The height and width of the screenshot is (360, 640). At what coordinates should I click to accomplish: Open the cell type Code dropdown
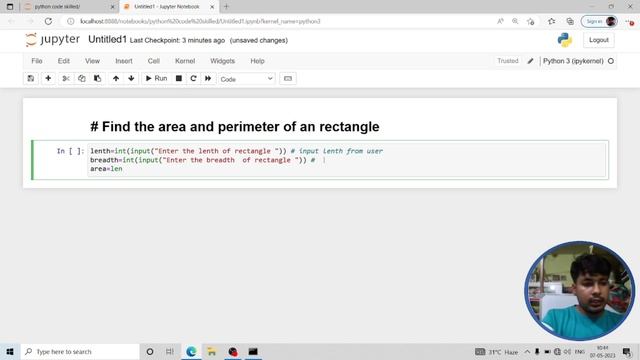[247, 79]
